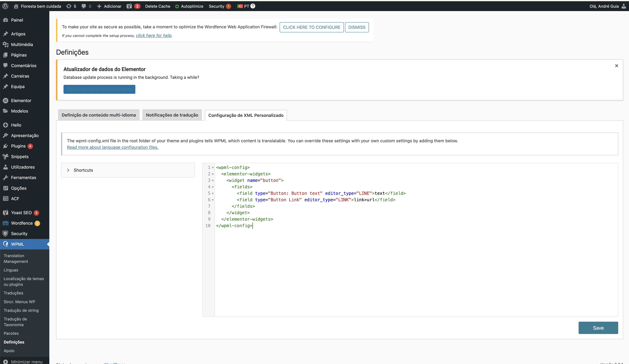The image size is (629, 364).
Task: Click the Security shield icon in sidebar
Action: pos(6,234)
